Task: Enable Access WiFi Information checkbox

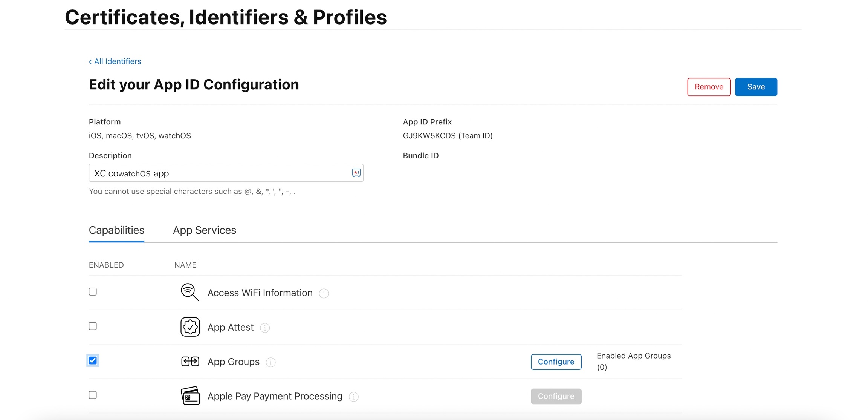Action: pyautogui.click(x=93, y=292)
